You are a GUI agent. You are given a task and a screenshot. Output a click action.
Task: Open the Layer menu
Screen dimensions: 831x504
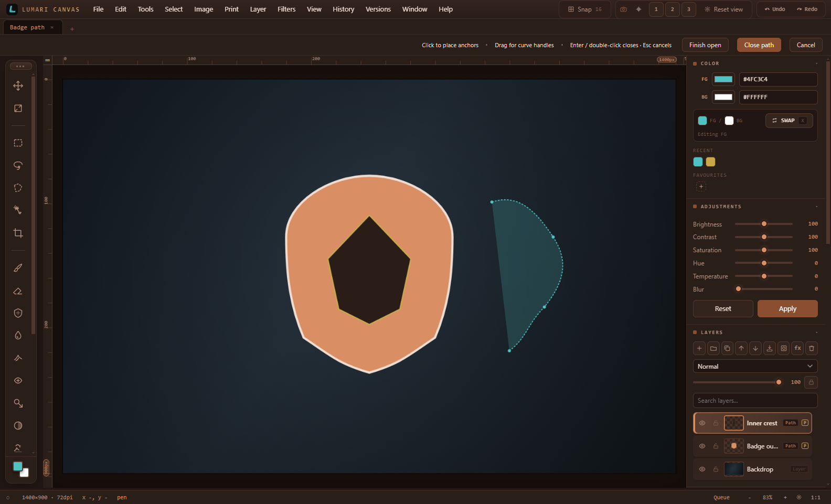pos(258,9)
